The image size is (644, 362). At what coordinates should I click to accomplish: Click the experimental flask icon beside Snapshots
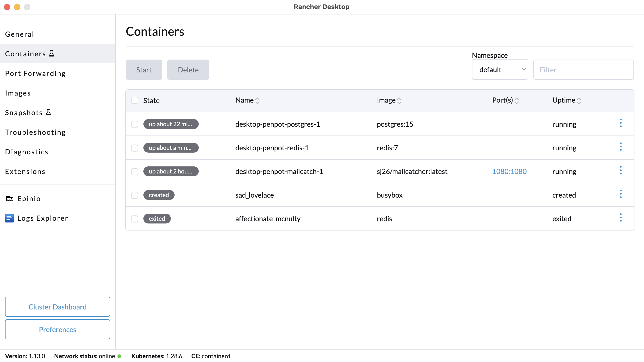(x=49, y=112)
